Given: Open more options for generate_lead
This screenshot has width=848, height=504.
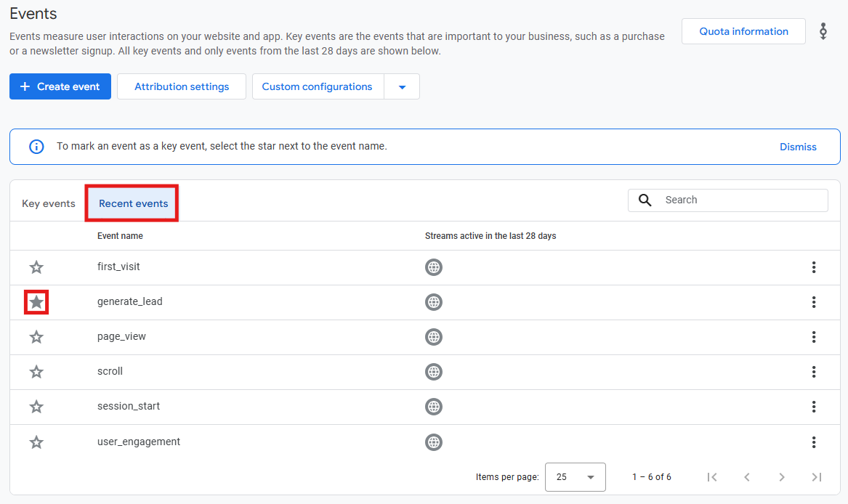Looking at the screenshot, I should click(813, 302).
